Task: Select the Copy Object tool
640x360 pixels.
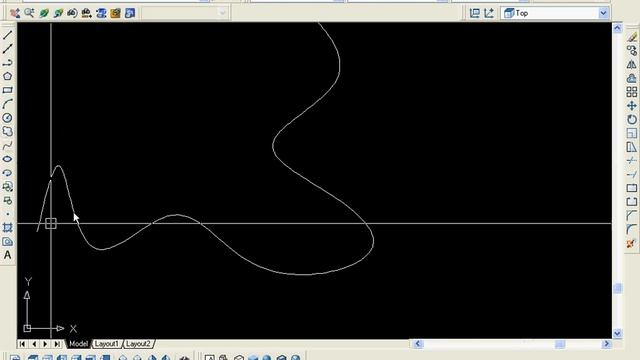Action: click(x=631, y=51)
